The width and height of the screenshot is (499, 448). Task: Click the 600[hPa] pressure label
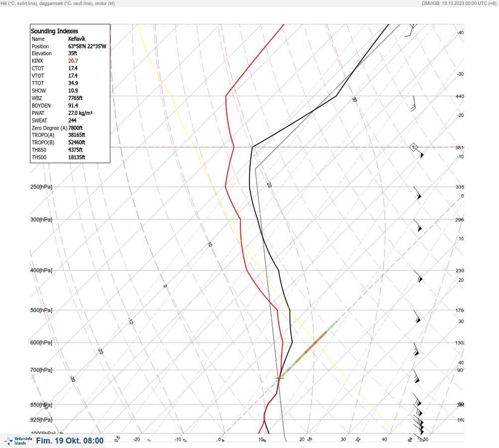coord(41,343)
